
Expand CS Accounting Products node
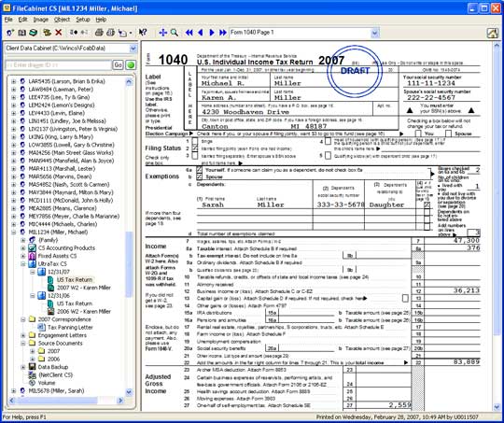point(23,248)
